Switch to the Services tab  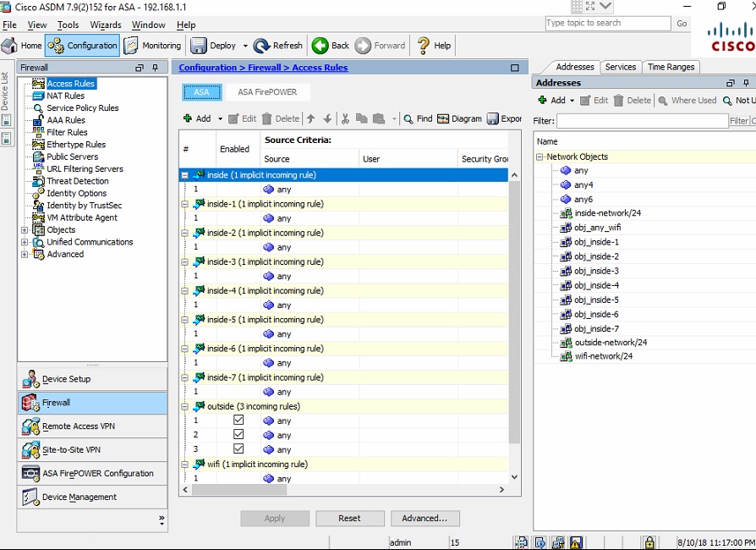point(621,66)
